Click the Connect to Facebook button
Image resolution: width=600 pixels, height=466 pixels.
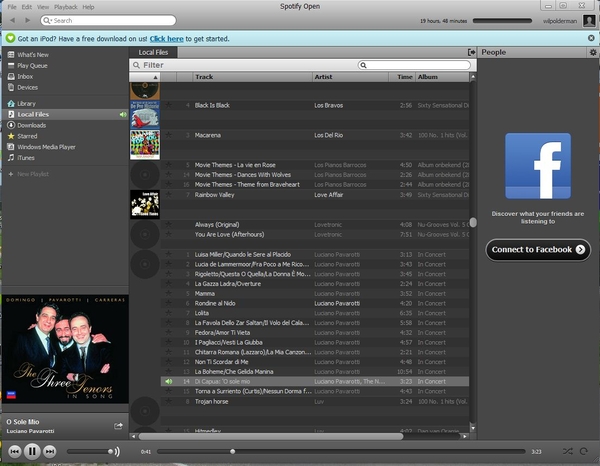tap(538, 250)
